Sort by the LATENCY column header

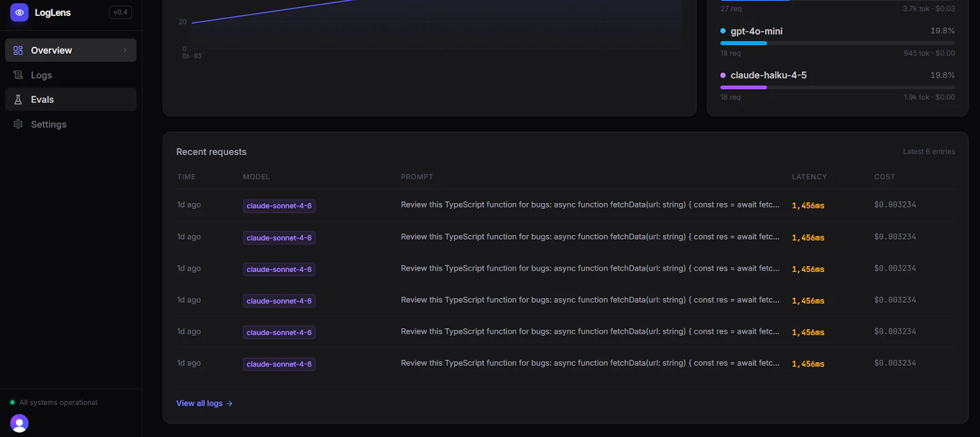click(x=809, y=177)
